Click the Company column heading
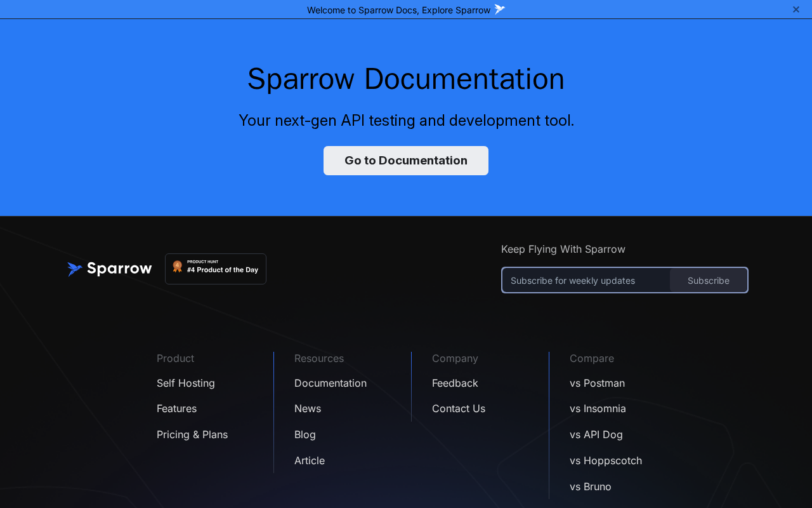Screen dimensions: 812x508 [x=455, y=358]
